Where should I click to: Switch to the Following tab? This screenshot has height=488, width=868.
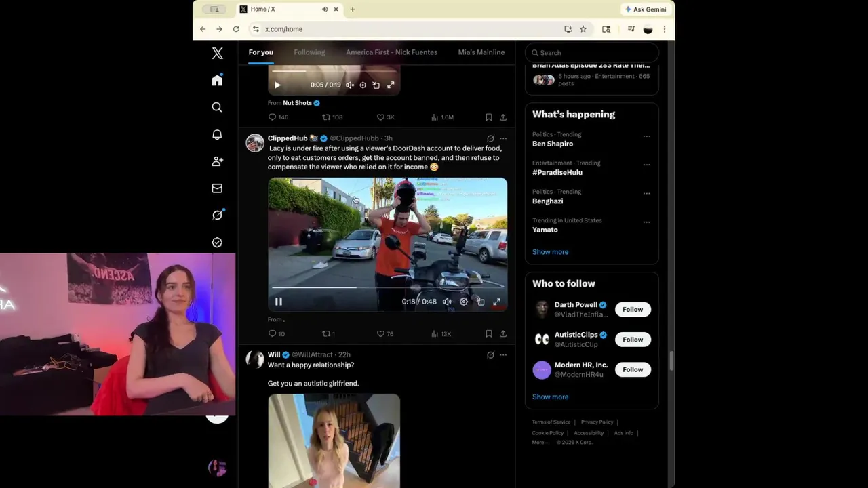click(309, 52)
